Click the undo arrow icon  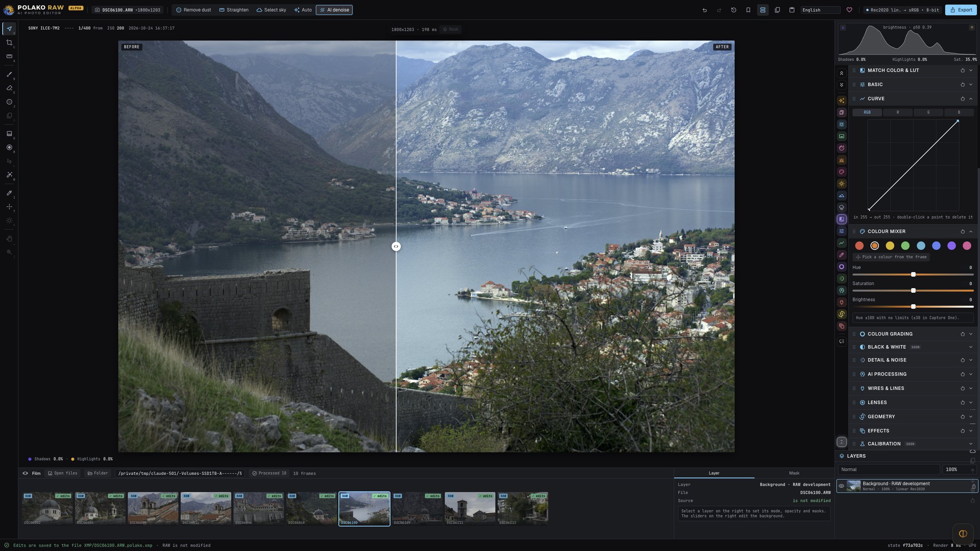pyautogui.click(x=705, y=10)
